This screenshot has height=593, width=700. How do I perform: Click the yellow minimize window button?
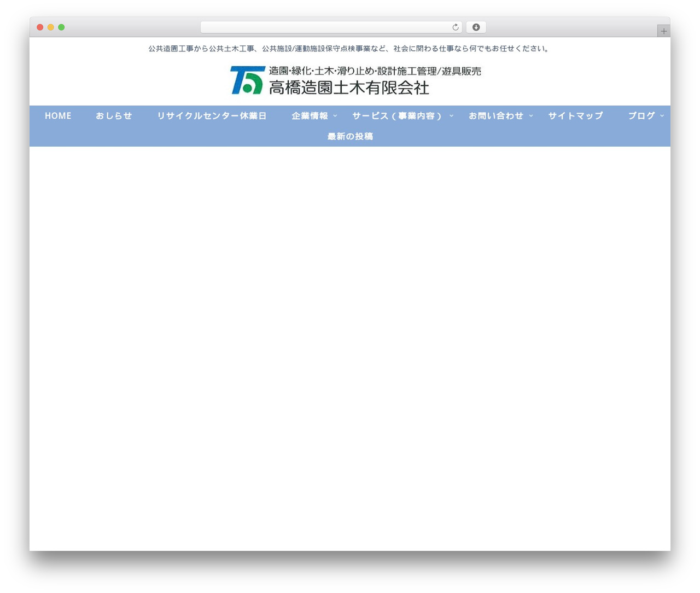click(51, 27)
